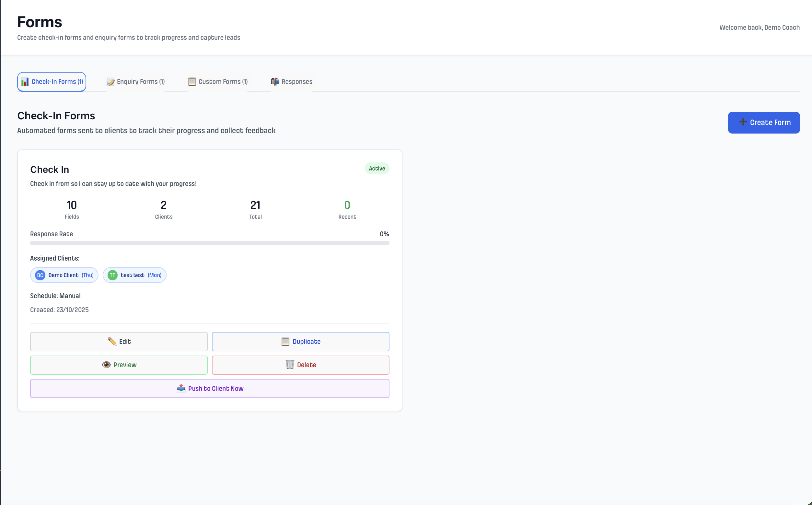812x505 pixels.
Task: Click Push to Client Now
Action: coord(210,388)
